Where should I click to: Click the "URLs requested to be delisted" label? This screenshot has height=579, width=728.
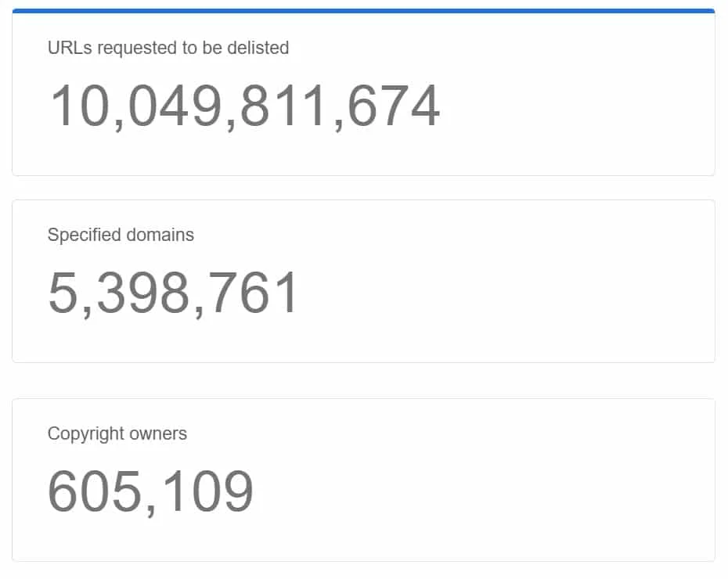click(168, 48)
